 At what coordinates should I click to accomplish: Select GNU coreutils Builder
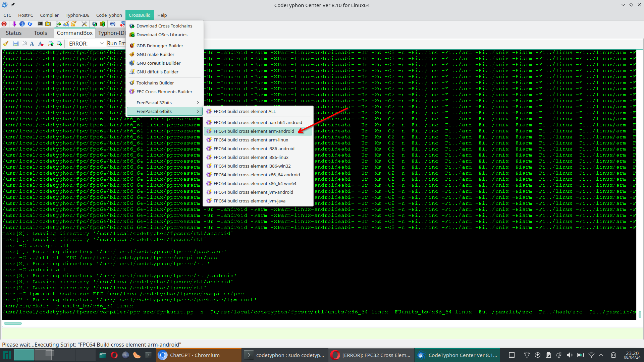[x=165, y=63]
